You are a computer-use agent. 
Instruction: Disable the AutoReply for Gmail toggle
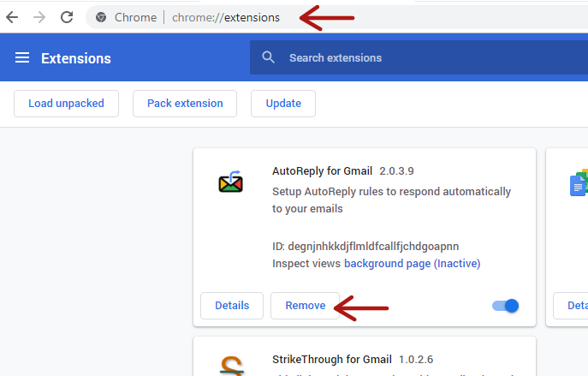pos(506,306)
